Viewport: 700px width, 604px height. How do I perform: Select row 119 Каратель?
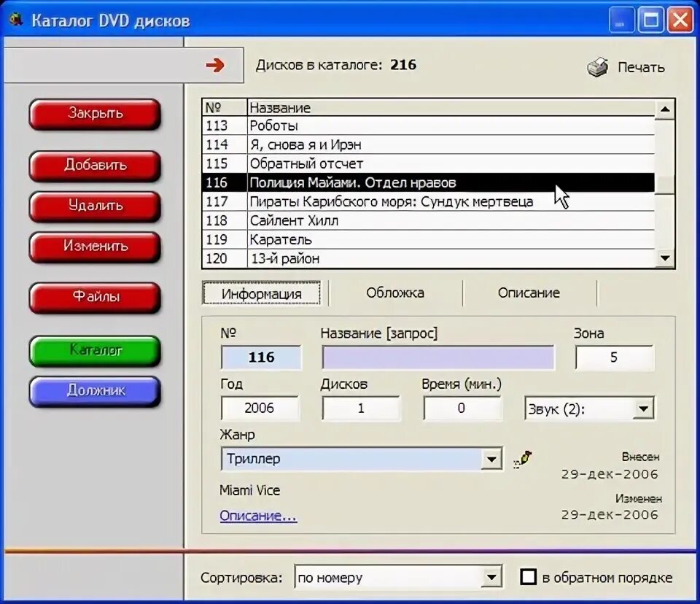point(428,240)
